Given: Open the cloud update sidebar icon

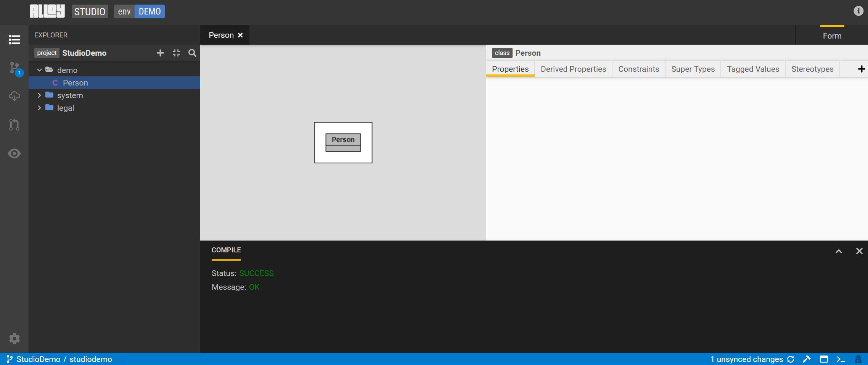Looking at the screenshot, I should tap(14, 96).
